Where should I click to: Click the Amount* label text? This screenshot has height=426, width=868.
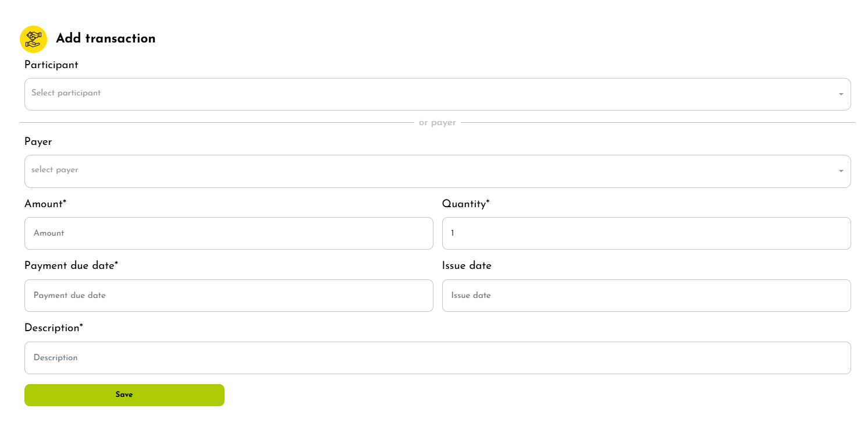[x=45, y=204]
